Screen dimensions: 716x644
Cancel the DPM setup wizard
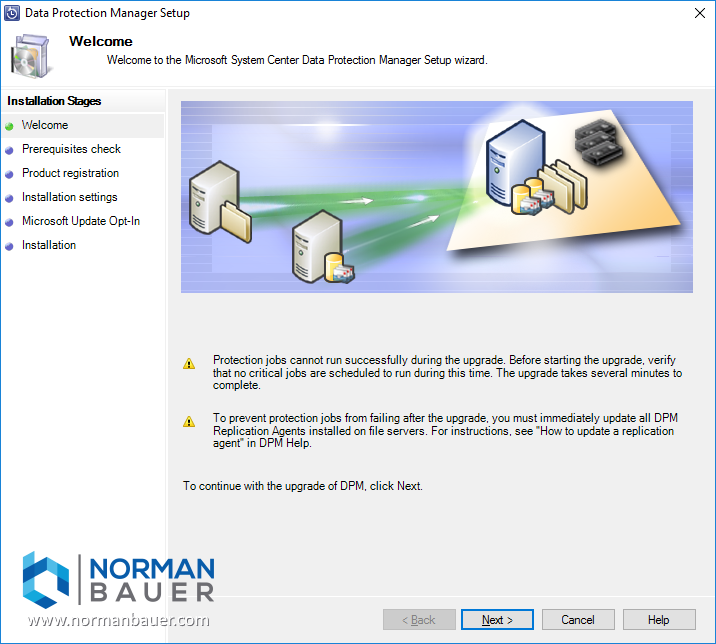point(577,620)
